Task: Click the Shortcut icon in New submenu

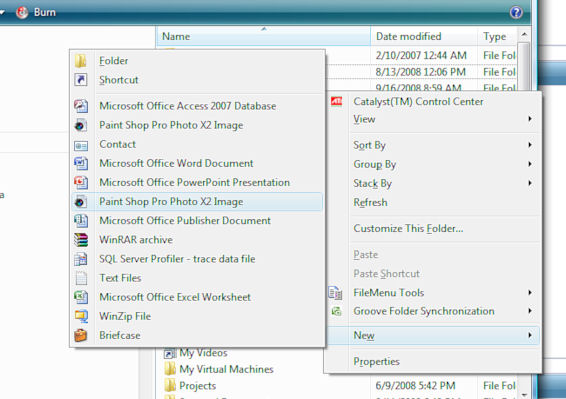Action: 80,79
